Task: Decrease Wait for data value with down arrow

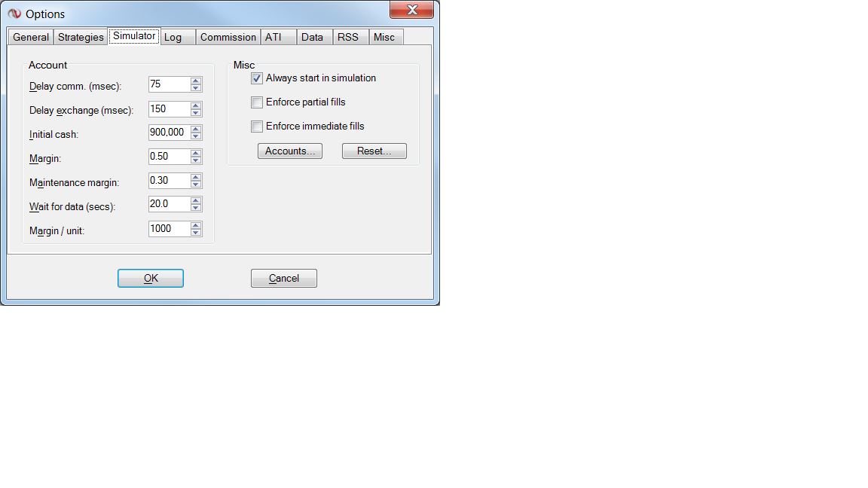Action: pos(195,208)
